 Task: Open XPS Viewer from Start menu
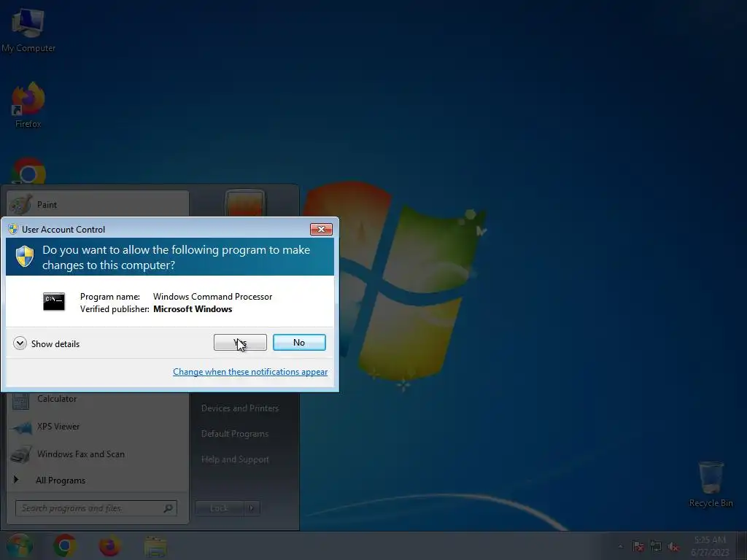98,427
